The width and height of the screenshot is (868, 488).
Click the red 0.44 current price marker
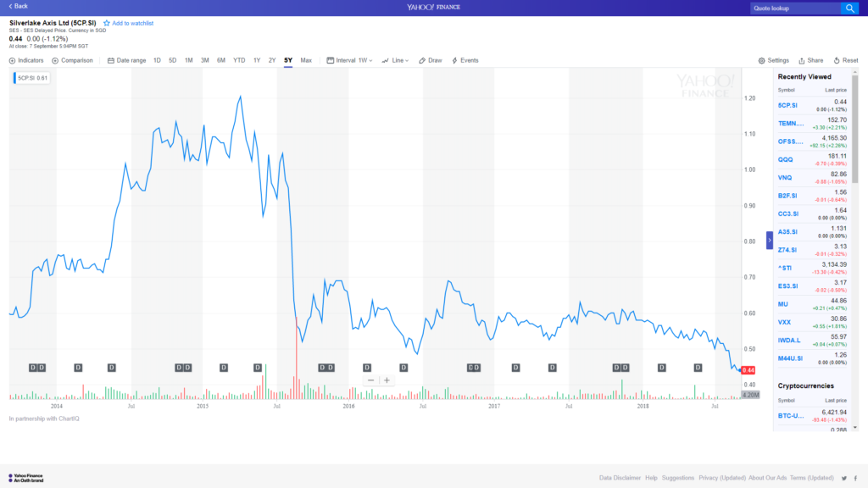tap(748, 370)
